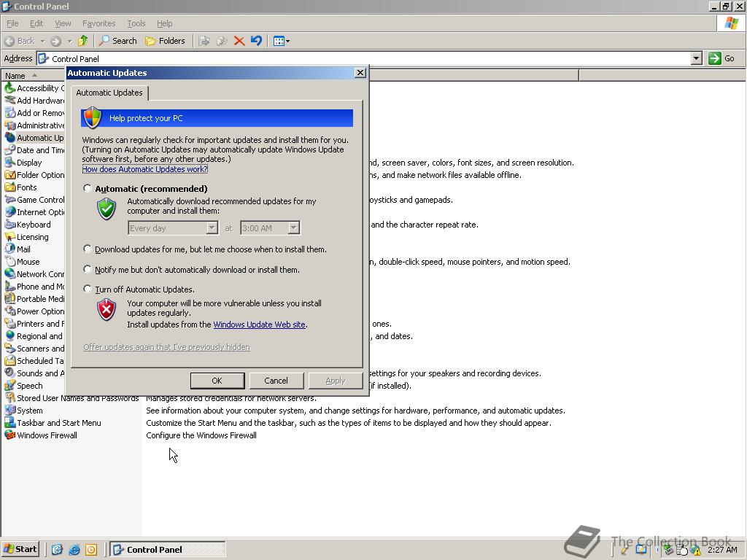Select Download updates for me radio option
This screenshot has height=560, width=747.
88,249
